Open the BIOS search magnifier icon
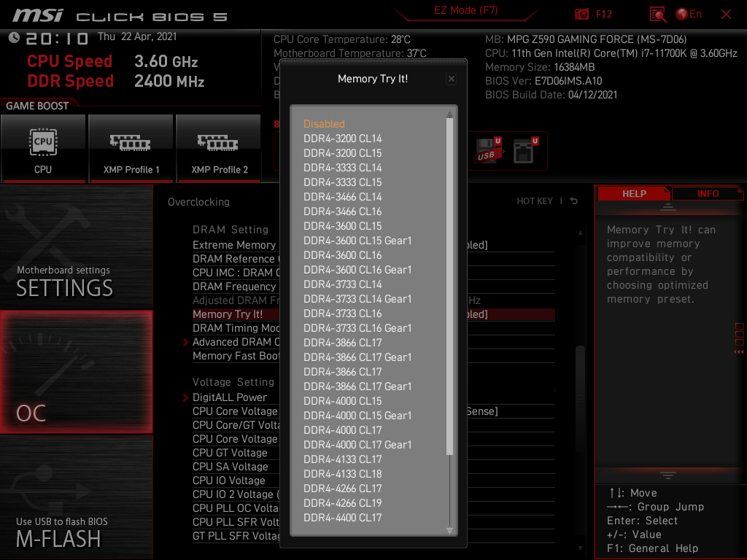 [657, 15]
